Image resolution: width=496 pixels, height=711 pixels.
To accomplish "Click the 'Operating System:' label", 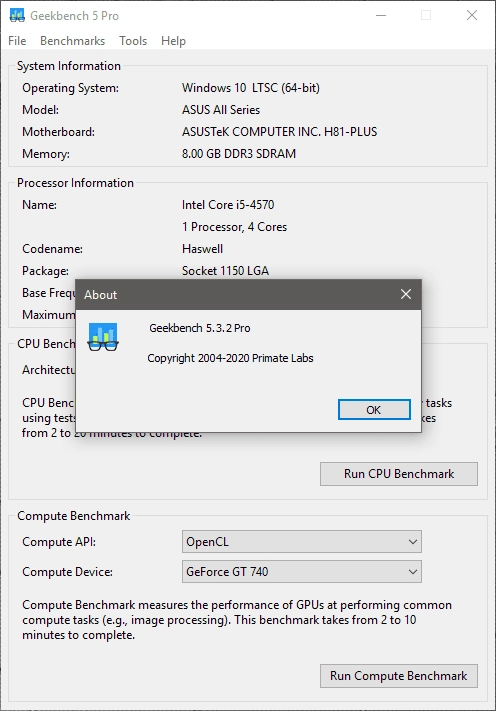I will [70, 88].
